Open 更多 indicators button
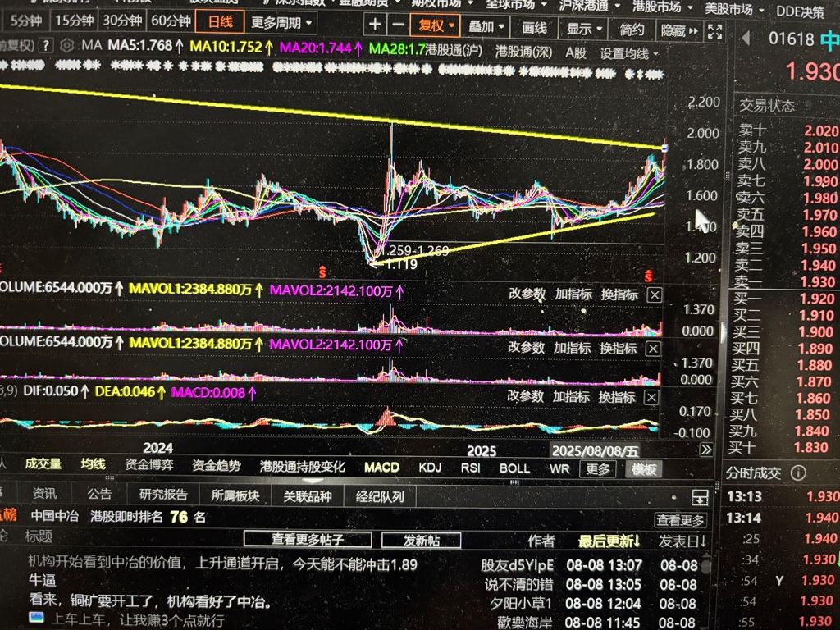This screenshot has width=840, height=630. tap(597, 469)
